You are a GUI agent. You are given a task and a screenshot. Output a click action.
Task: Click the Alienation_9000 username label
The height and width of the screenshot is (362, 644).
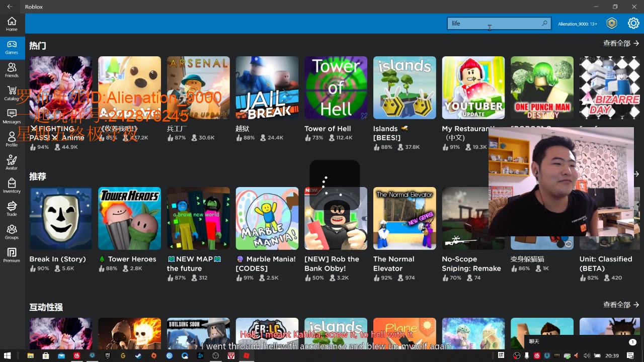point(578,24)
